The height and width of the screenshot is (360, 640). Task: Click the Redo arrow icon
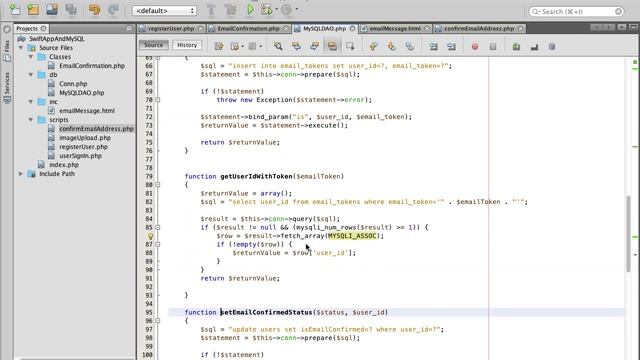(x=113, y=9)
